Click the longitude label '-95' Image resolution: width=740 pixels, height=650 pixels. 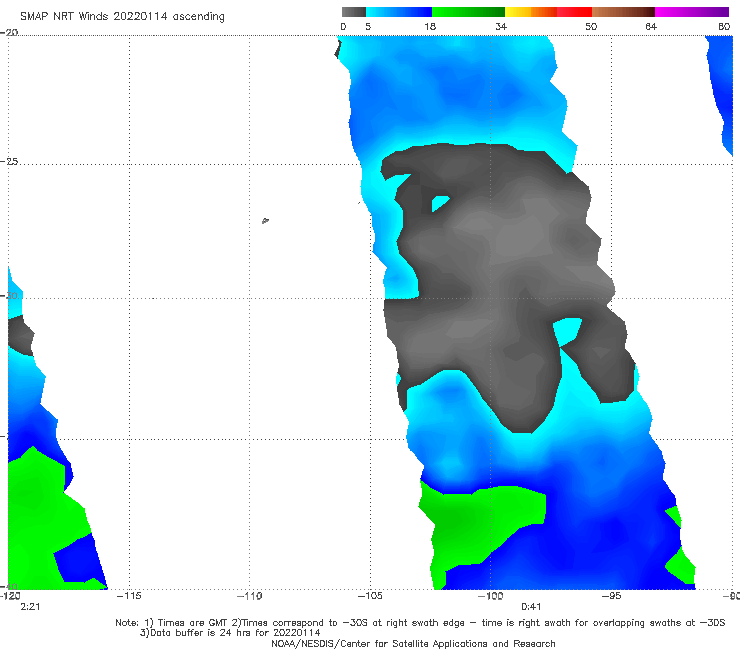pos(611,596)
